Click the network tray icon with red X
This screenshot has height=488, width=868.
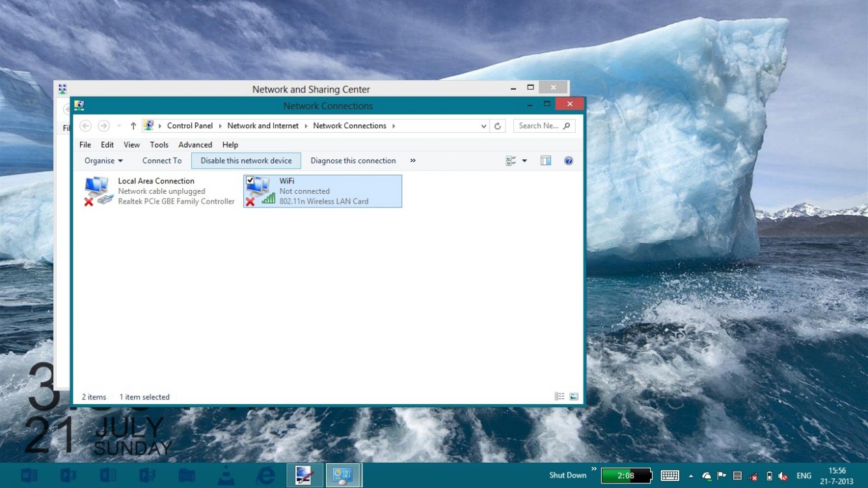753,476
